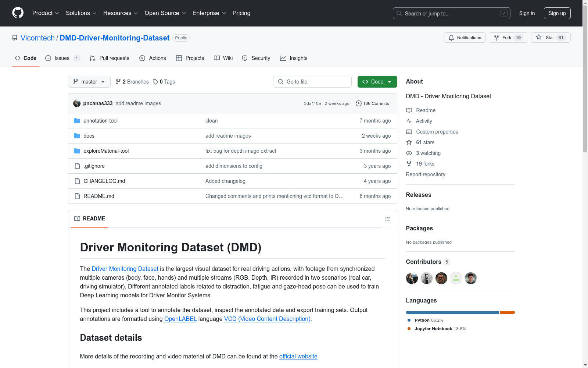Click the official website link in the README
This screenshot has width=588, height=368.
298,356
